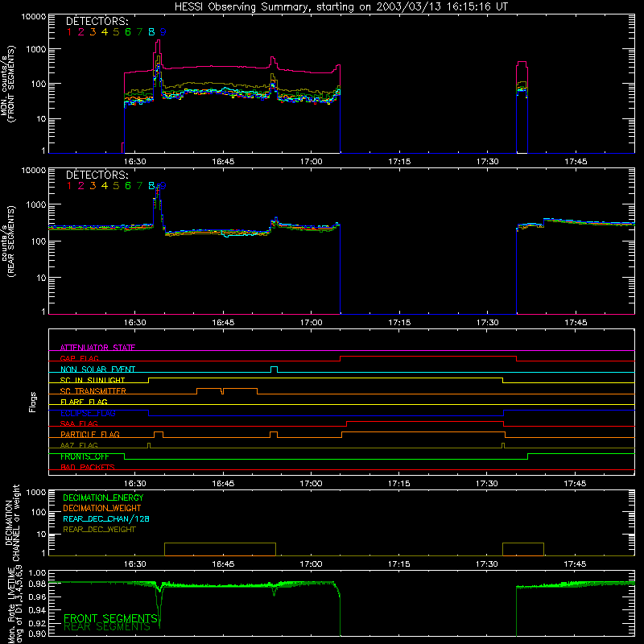Select detector 7 legend number in rear segments plot
644x644 pixels.
click(139, 186)
